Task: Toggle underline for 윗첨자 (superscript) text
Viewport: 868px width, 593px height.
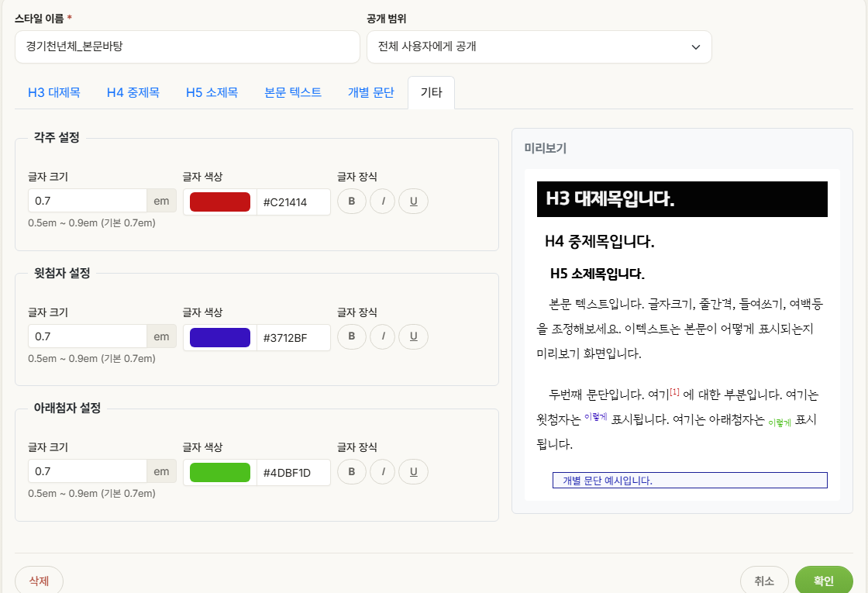Action: (x=414, y=336)
